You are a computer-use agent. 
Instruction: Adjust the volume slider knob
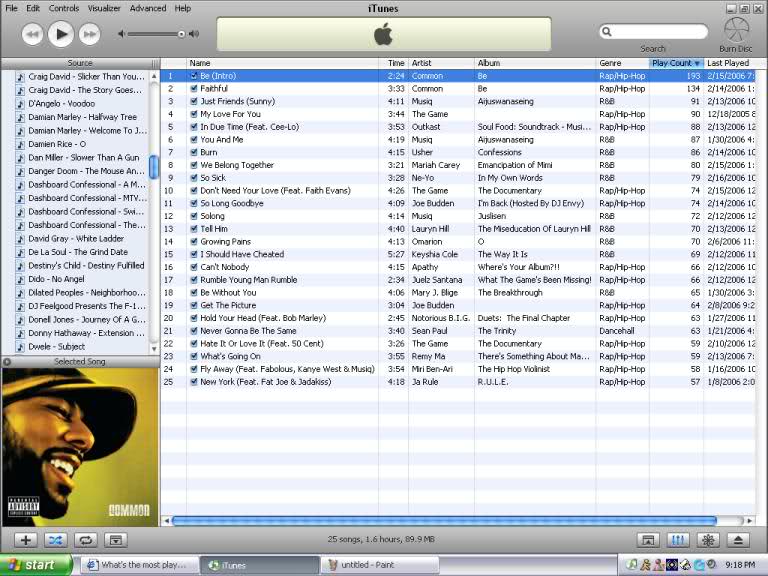tap(181, 34)
